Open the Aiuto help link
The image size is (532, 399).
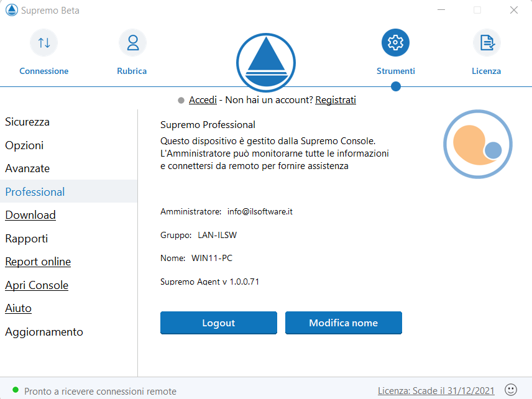tap(18, 308)
